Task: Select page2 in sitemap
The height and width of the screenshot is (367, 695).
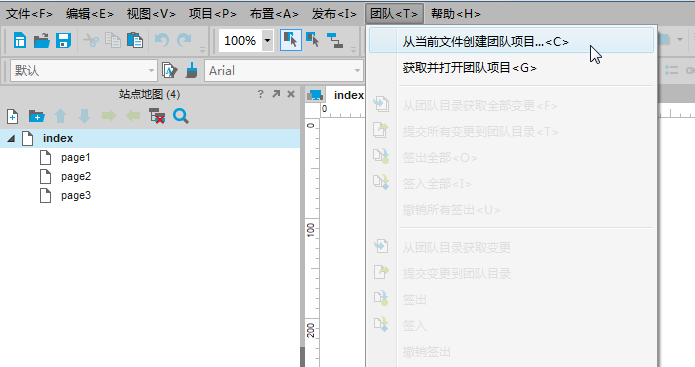Action: 76,176
